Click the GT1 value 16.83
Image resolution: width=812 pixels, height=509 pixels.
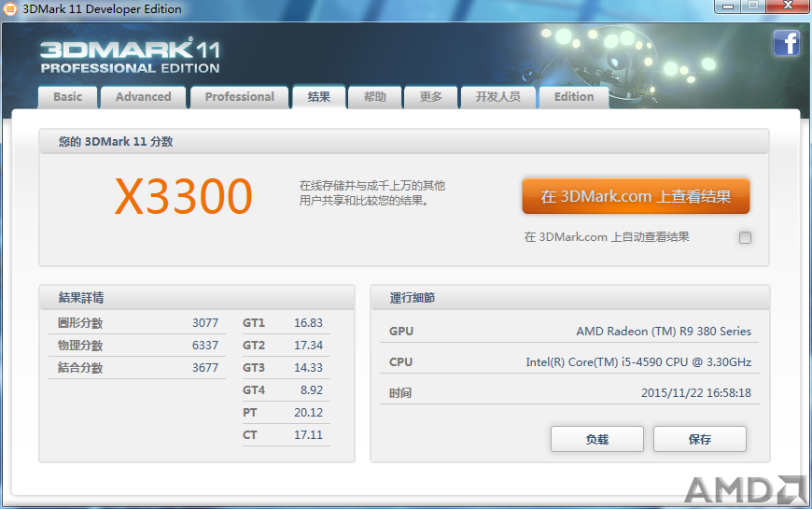coord(308,323)
